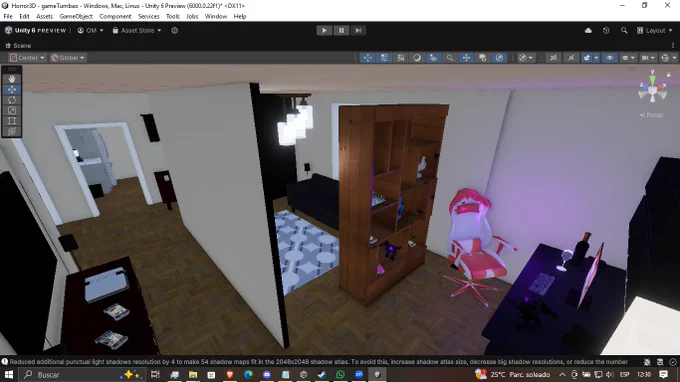Select the Rect tool
Viewport: 680px width, 382px height.
(x=12, y=121)
